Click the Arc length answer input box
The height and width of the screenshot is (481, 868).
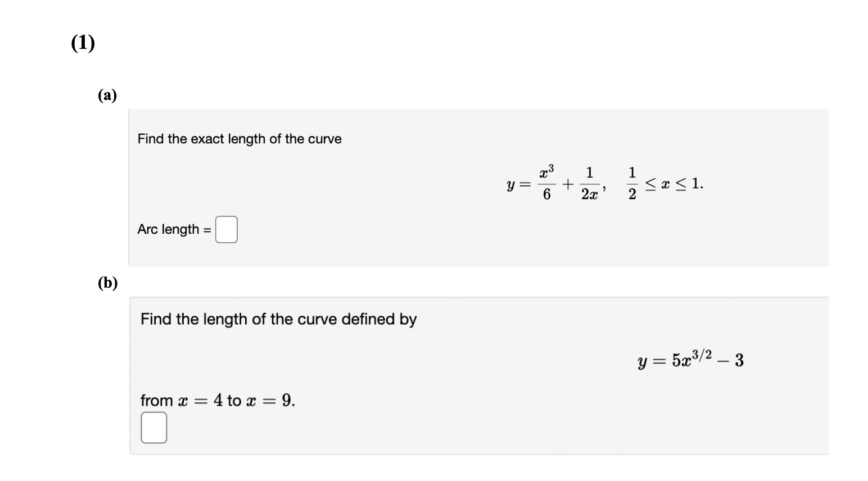(x=225, y=229)
